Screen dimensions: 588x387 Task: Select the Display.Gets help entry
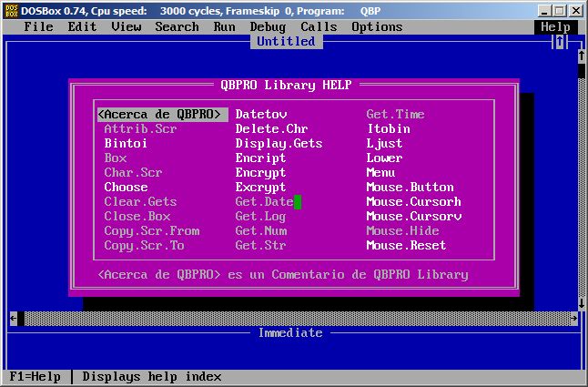tap(279, 144)
